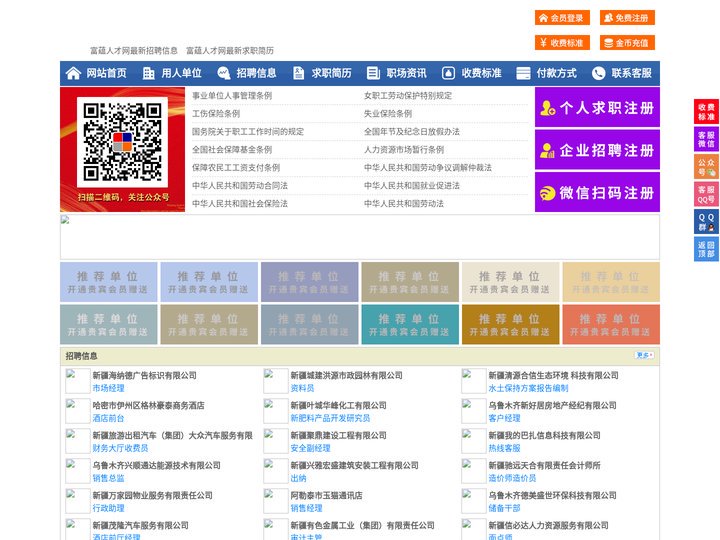The width and height of the screenshot is (720, 540).
Task: Open 阿勒泰市玉猫通讯店 company link
Action: click(326, 495)
